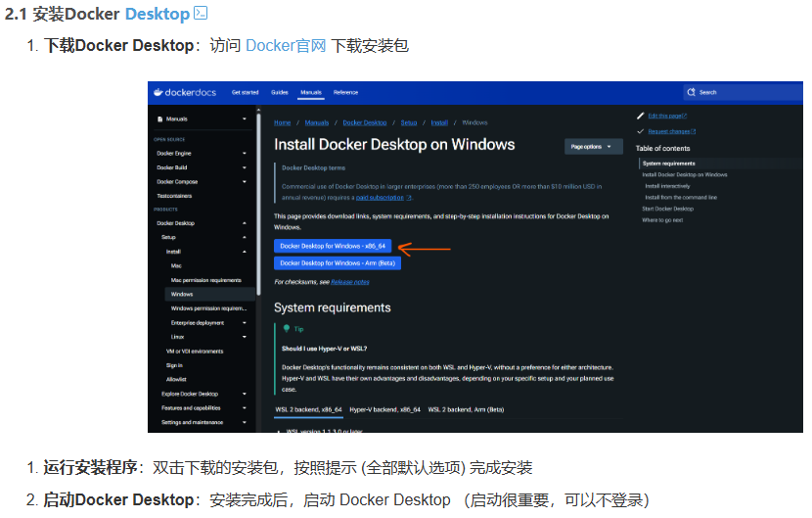Click the checkmark icon beside Request changes
812x518 pixels.
point(641,131)
